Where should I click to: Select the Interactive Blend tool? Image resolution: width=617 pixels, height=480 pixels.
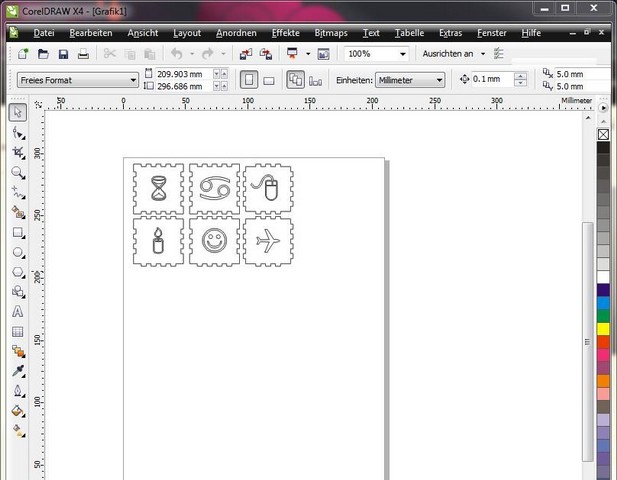tap(18, 351)
